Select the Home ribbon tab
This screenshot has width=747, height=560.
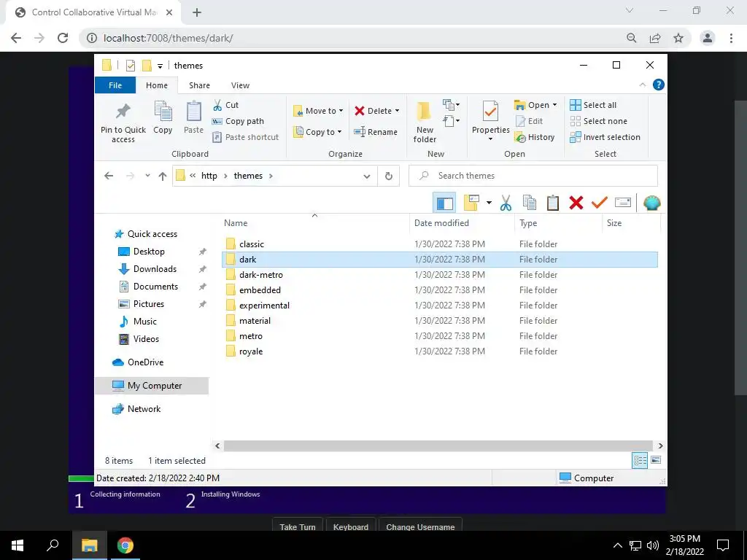tap(157, 85)
